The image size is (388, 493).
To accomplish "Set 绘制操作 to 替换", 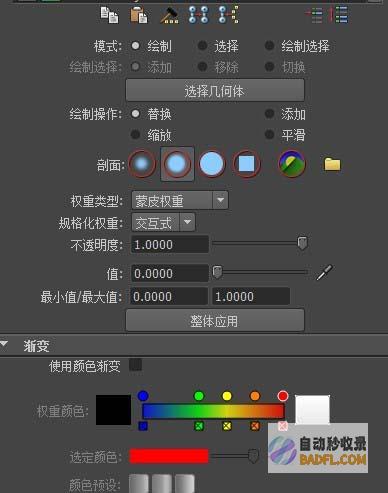I will [x=135, y=114].
